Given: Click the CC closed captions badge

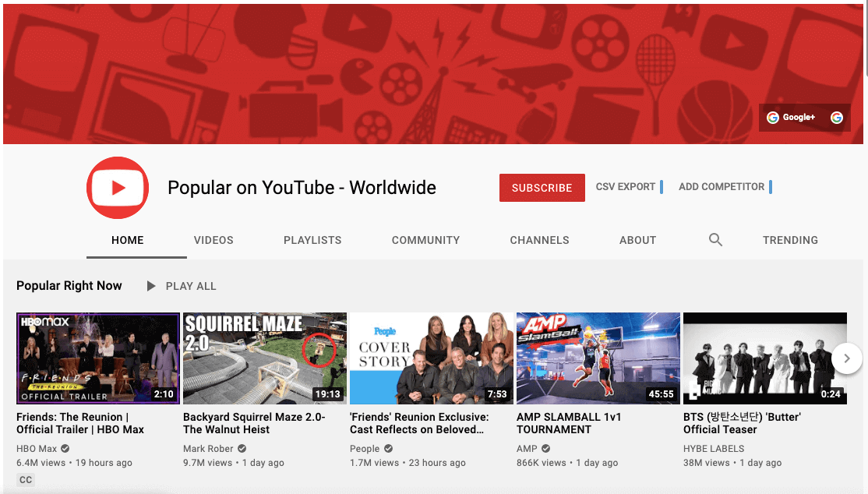Looking at the screenshot, I should click(x=26, y=480).
